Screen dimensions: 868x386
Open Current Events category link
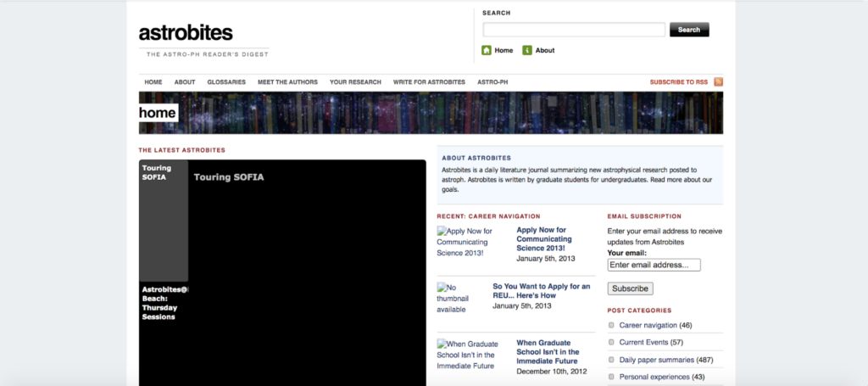tap(644, 342)
